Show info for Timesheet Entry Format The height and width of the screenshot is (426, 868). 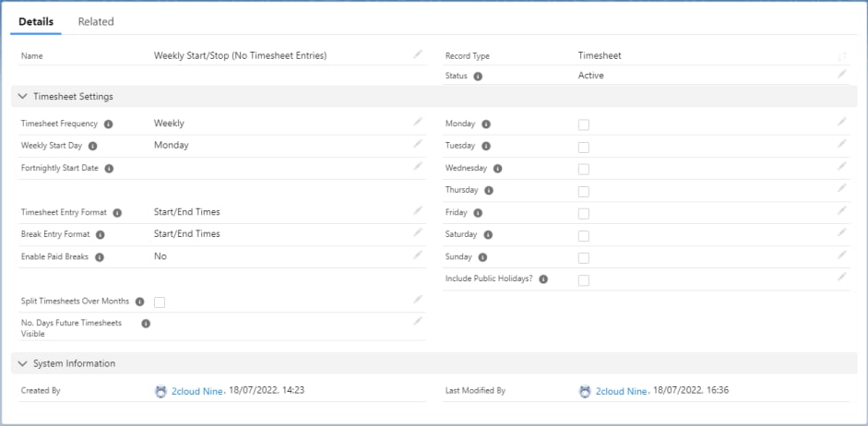pos(117,212)
